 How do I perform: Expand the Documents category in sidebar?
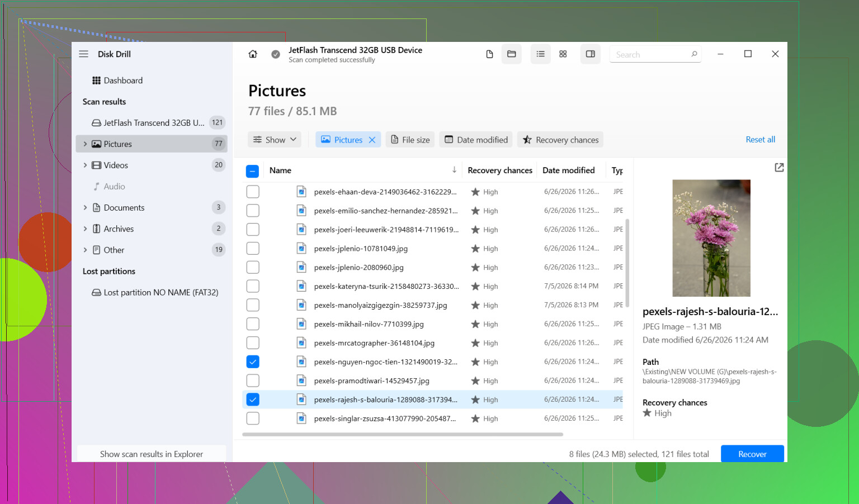click(85, 208)
